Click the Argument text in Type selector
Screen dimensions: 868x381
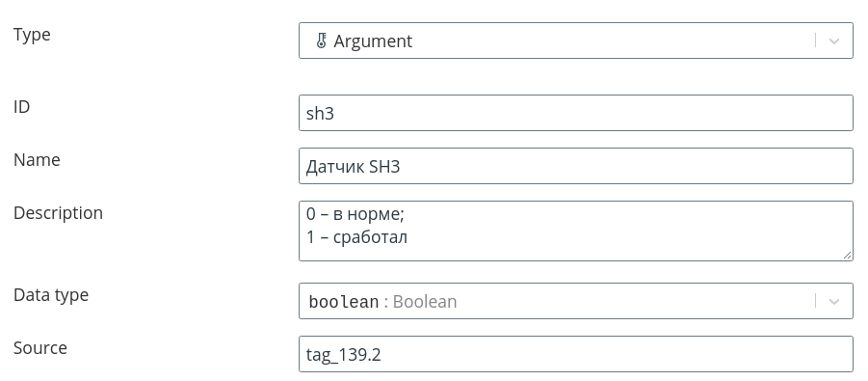click(x=373, y=41)
